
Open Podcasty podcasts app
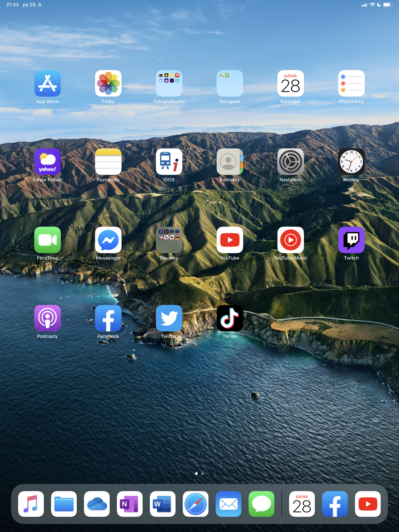[47, 318]
